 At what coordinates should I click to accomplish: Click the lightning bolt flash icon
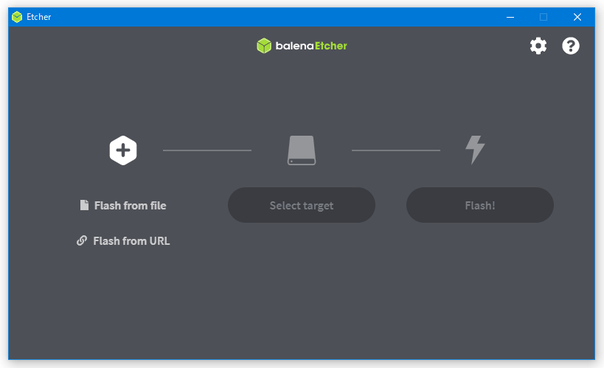[x=475, y=150]
